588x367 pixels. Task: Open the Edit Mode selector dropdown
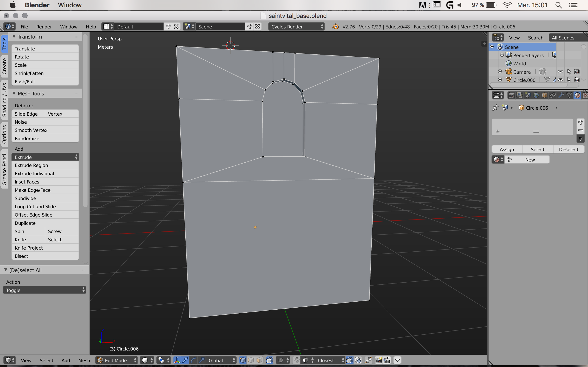pos(117,360)
